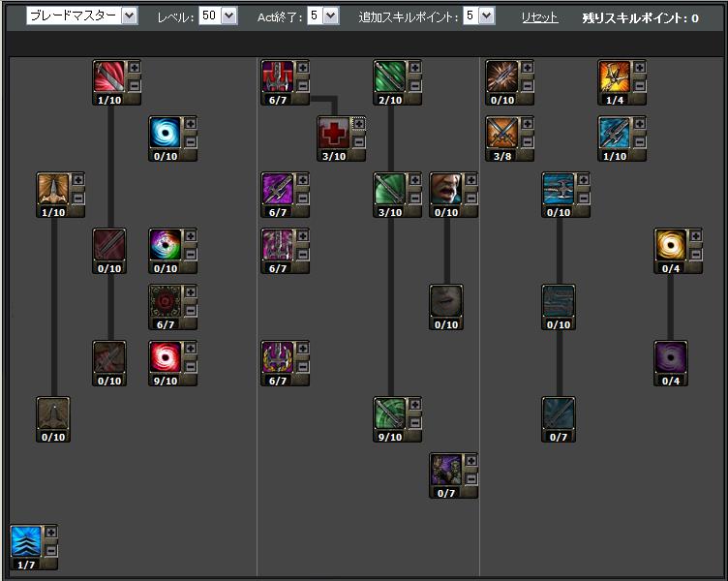Image resolution: width=728 pixels, height=581 pixels.
Task: Select the sword with laurel wreath skill icon
Action: point(278,357)
